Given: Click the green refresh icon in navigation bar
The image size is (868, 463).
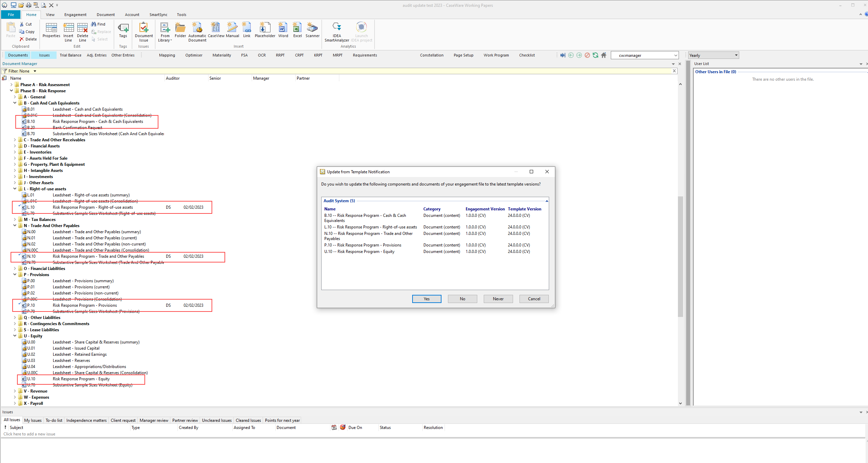Looking at the screenshot, I should click(595, 55).
